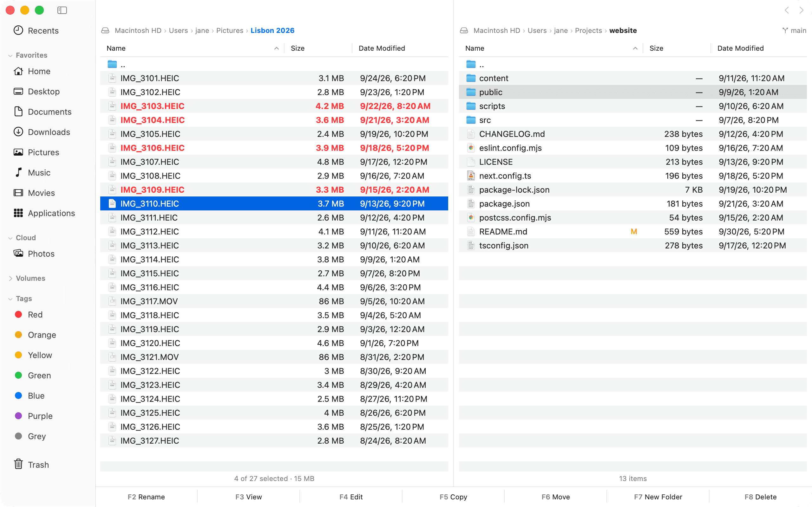Jump to Pictures in left breadcrumb path

click(x=230, y=30)
